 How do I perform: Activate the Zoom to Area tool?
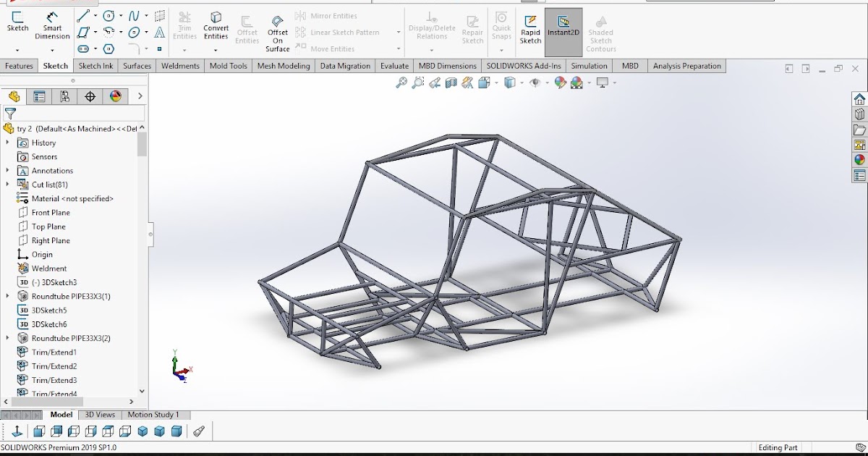[417, 83]
